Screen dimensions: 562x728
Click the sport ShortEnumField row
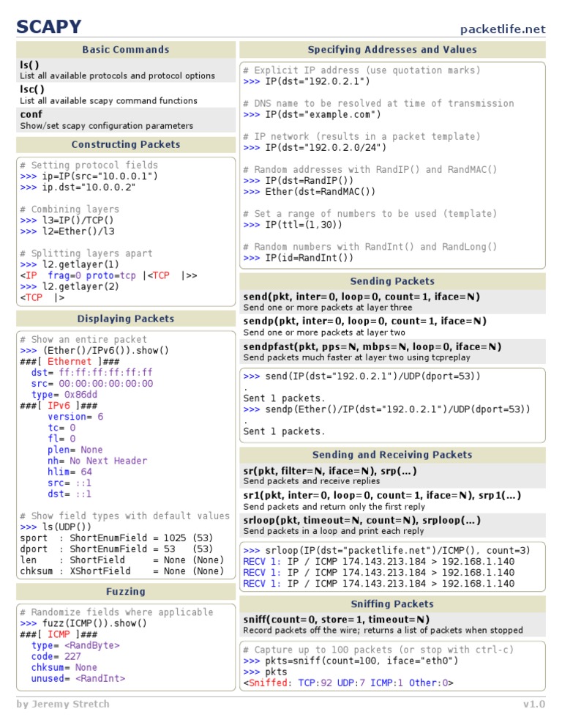tap(116, 538)
